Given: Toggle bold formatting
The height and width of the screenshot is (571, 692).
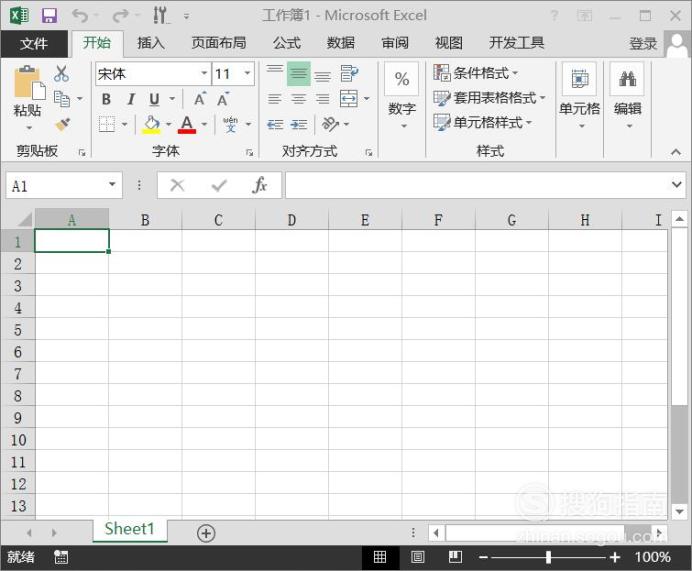Looking at the screenshot, I should [106, 99].
